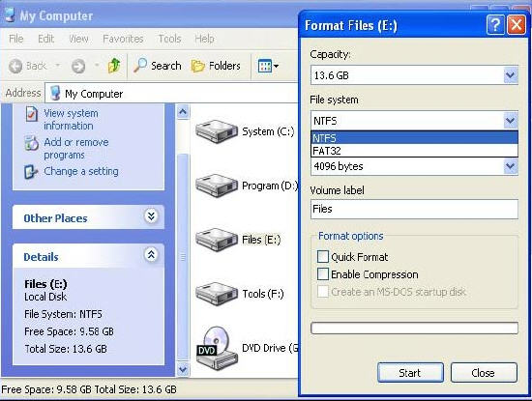The height and width of the screenshot is (401, 532).
Task: Click the Back arrow in My Computer toolbar
Action: click(x=15, y=66)
